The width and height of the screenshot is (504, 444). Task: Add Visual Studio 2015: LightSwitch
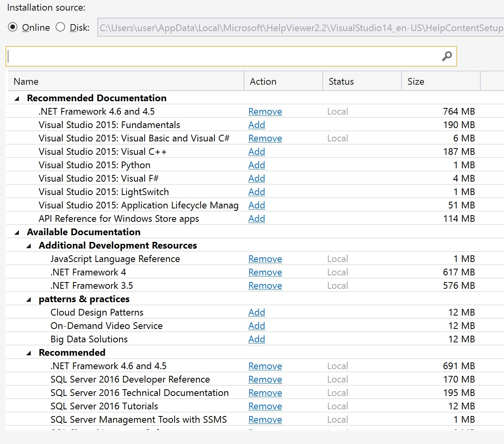click(257, 192)
